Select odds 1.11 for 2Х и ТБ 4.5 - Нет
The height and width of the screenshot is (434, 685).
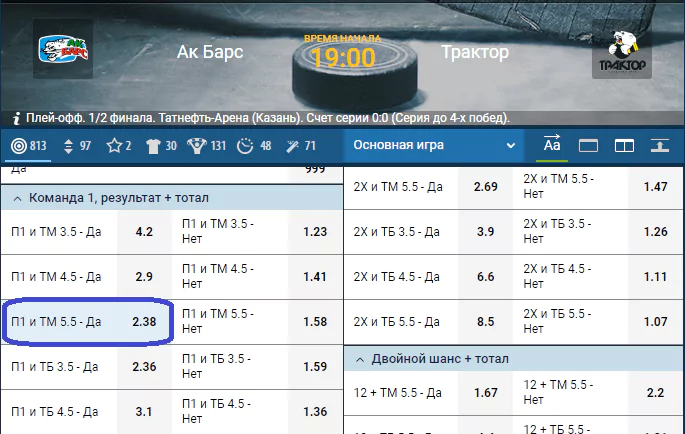(x=655, y=277)
